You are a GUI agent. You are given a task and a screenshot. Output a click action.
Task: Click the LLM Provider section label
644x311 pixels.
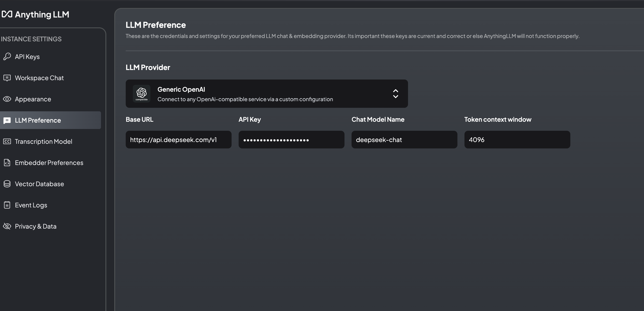point(148,67)
